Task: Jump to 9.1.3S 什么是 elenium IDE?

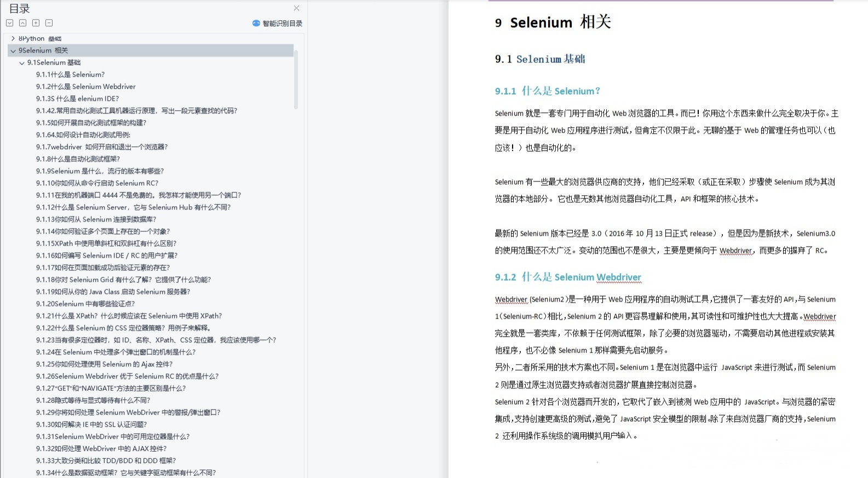Action: (x=77, y=99)
